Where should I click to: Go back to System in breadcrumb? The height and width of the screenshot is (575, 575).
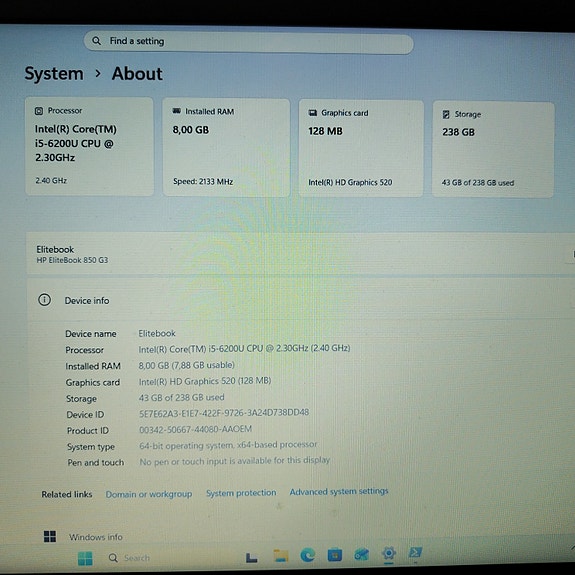[54, 74]
